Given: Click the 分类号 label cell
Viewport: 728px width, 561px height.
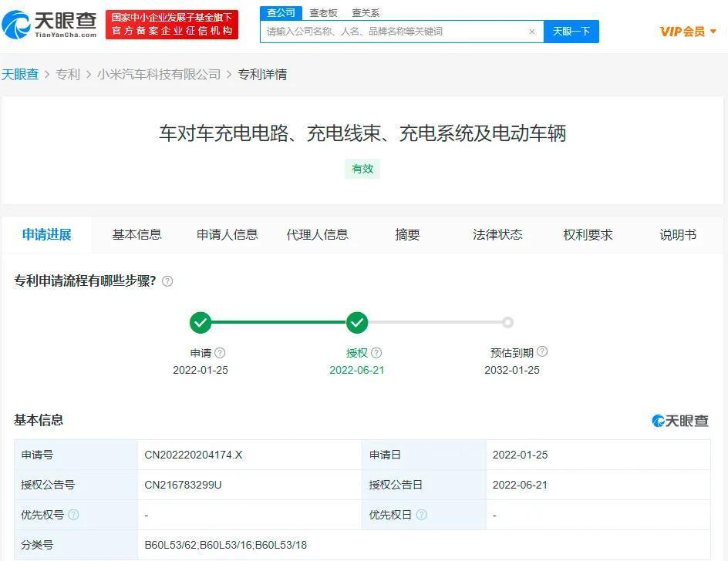Looking at the screenshot, I should click(x=76, y=545).
